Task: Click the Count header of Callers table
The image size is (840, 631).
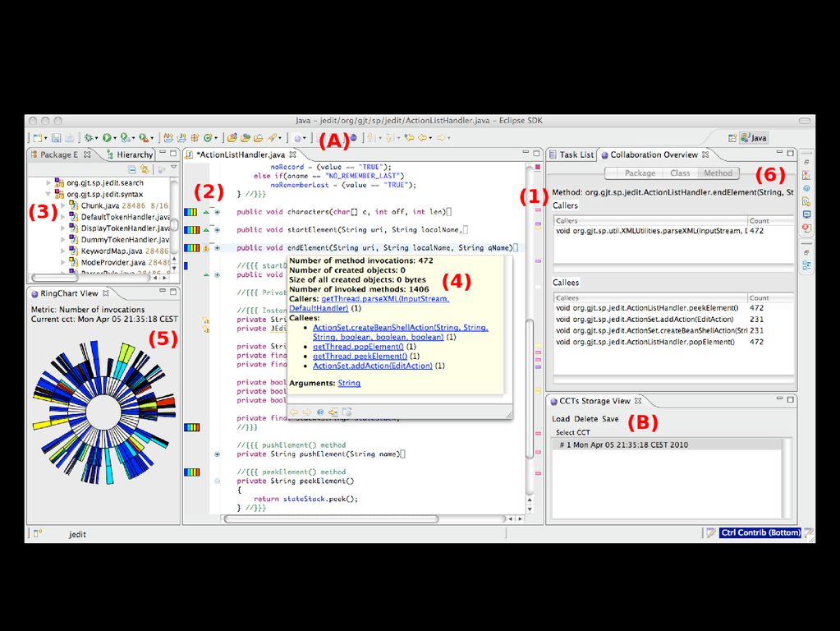Action: [770, 221]
